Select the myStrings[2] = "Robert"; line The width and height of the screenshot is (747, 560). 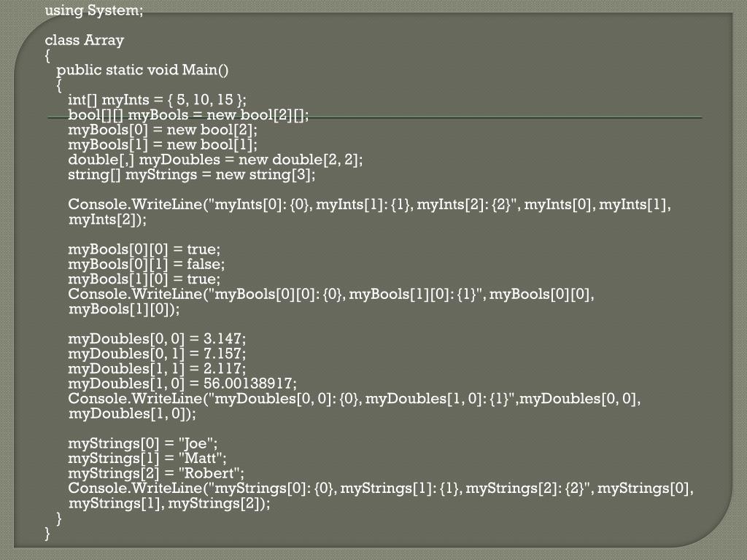[156, 473]
